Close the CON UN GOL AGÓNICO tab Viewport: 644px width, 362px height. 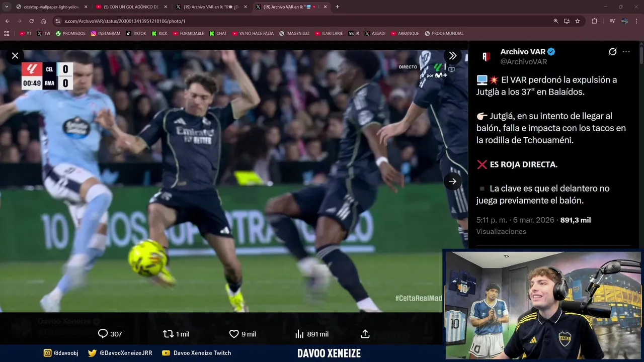click(165, 7)
